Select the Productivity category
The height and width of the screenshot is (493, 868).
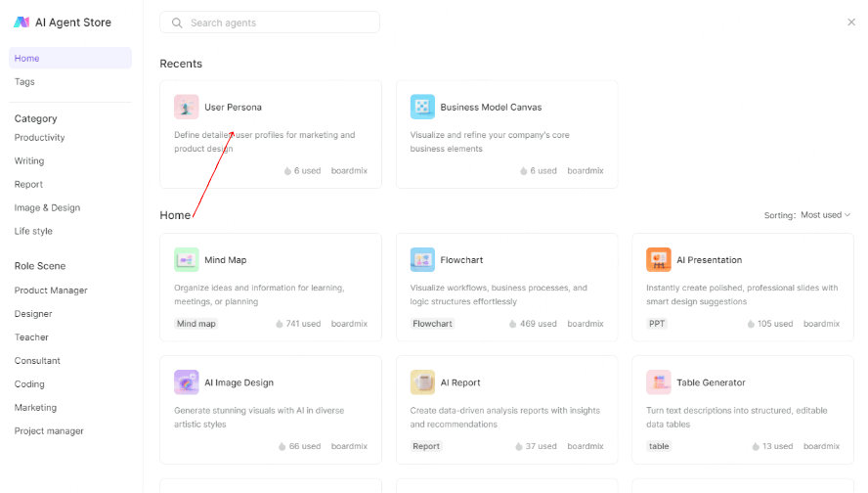[39, 138]
